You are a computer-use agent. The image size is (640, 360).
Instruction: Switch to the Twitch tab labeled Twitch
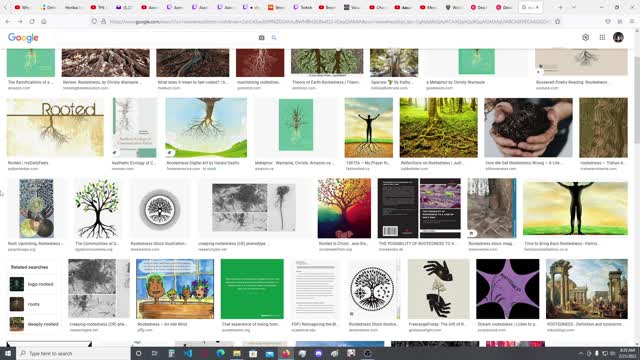302,7
